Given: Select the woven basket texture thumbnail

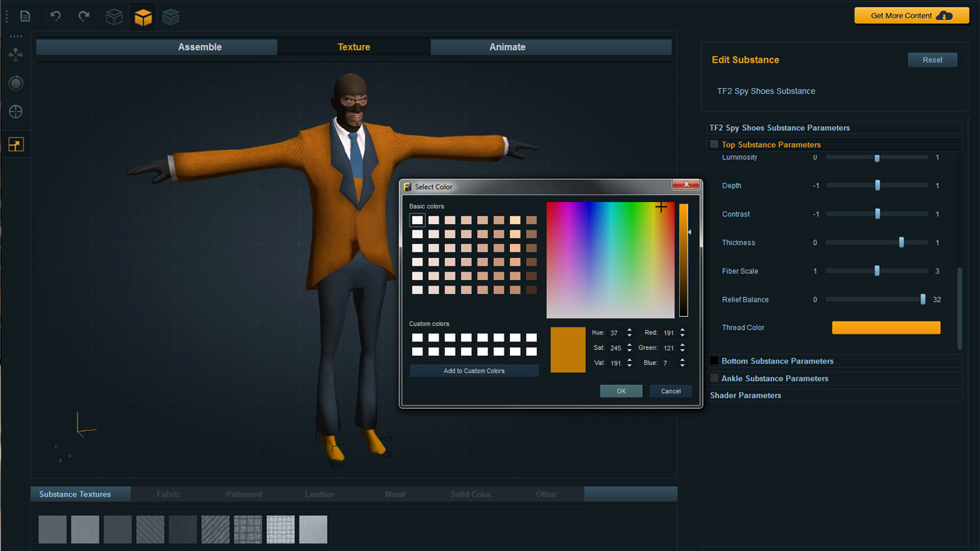Looking at the screenshot, I should 248,530.
